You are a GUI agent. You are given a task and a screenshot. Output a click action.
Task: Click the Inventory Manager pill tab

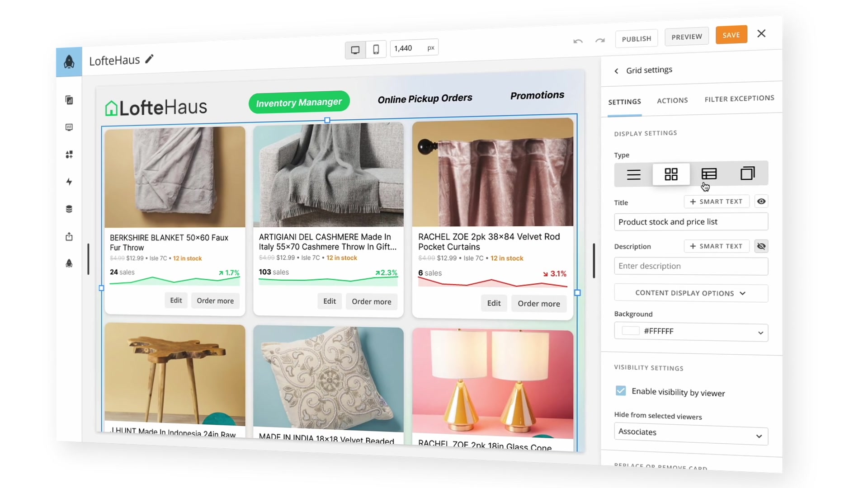pos(299,103)
